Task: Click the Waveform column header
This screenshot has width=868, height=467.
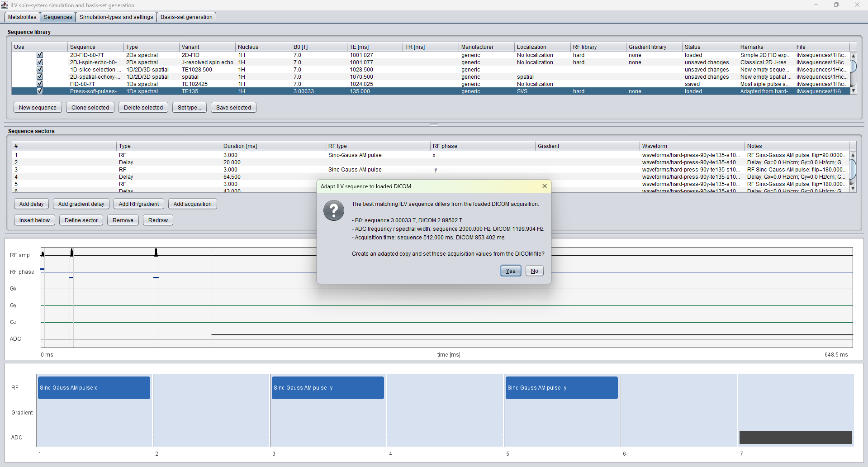Action: click(692, 146)
